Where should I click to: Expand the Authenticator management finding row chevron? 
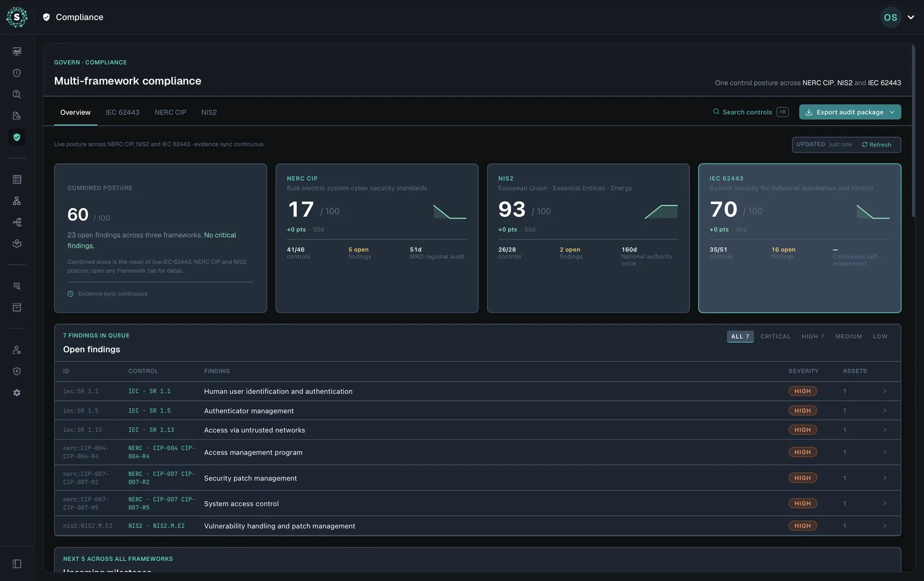(x=884, y=411)
